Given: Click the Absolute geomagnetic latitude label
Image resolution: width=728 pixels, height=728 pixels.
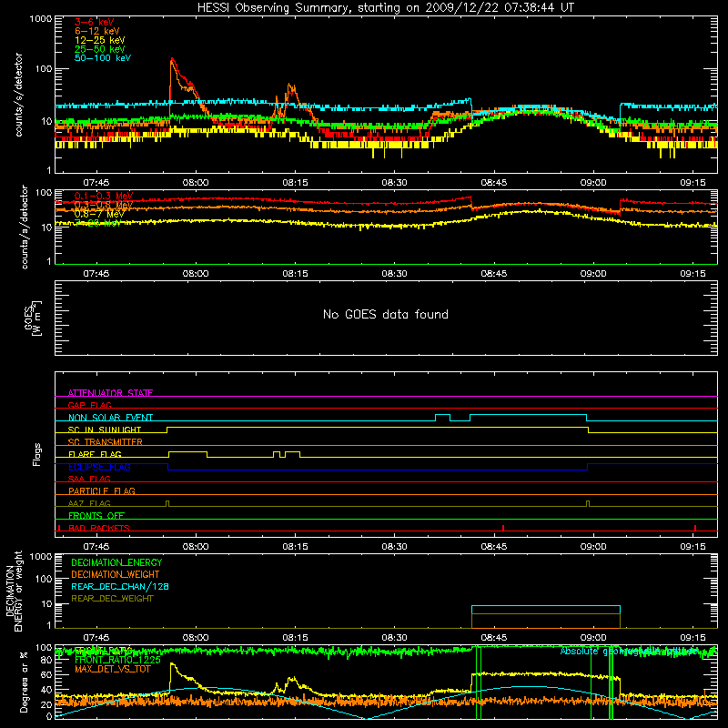Looking at the screenshot, I should coord(629,651).
